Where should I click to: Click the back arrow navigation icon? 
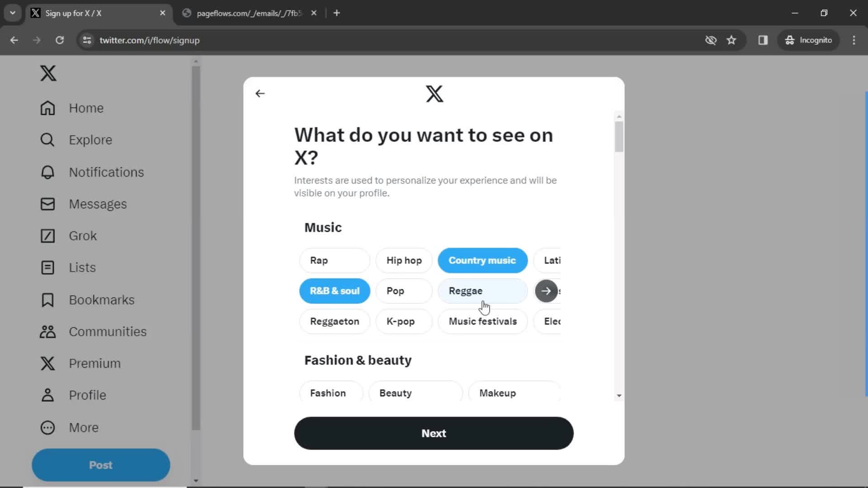point(260,93)
